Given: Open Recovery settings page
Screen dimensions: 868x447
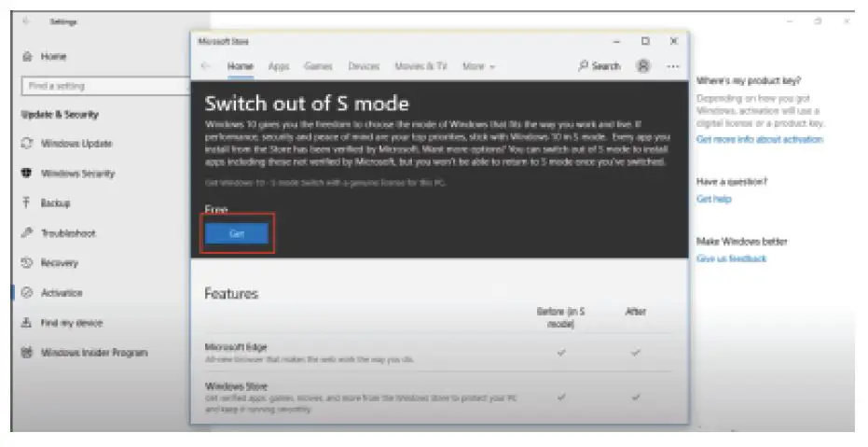Looking at the screenshot, I should [49, 262].
